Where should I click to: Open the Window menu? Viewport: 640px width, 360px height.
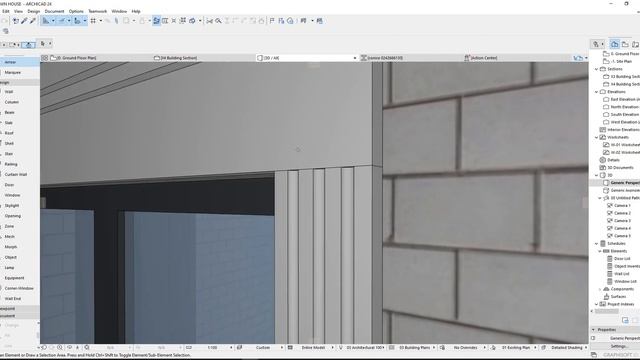[x=119, y=11]
